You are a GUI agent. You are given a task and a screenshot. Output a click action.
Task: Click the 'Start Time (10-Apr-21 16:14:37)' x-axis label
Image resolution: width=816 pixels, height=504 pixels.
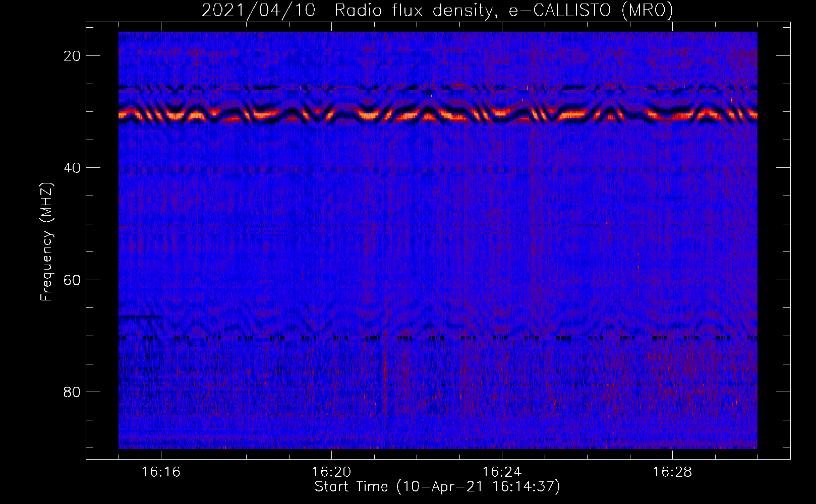[x=437, y=487]
